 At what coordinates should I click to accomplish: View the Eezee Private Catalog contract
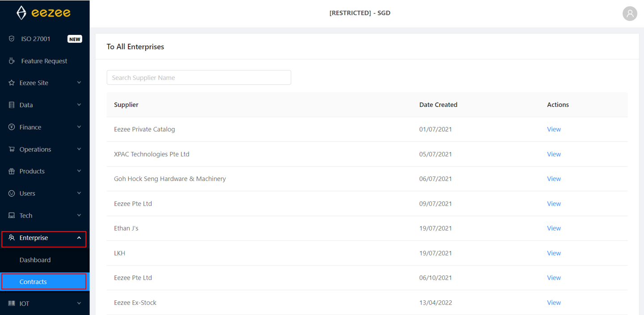pos(554,129)
